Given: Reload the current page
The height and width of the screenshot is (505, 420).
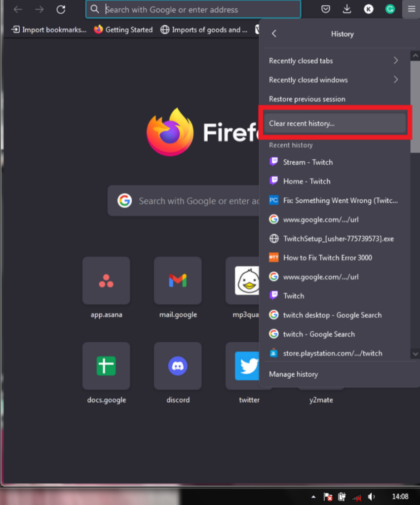Looking at the screenshot, I should [61, 9].
